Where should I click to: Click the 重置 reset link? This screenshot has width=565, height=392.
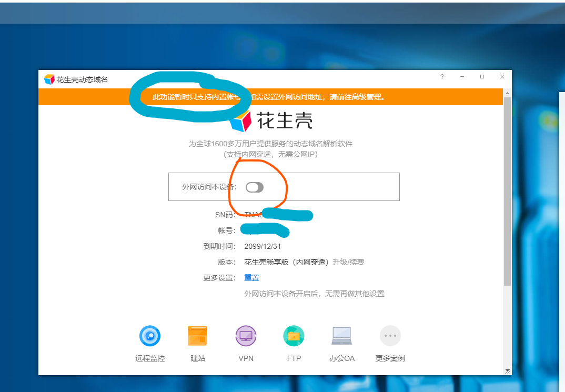pyautogui.click(x=251, y=277)
